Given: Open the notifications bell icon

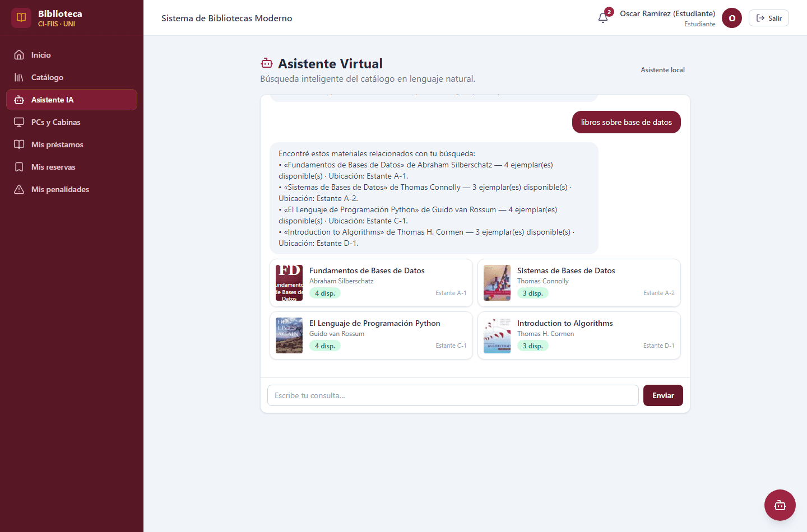Looking at the screenshot, I should pos(603,18).
